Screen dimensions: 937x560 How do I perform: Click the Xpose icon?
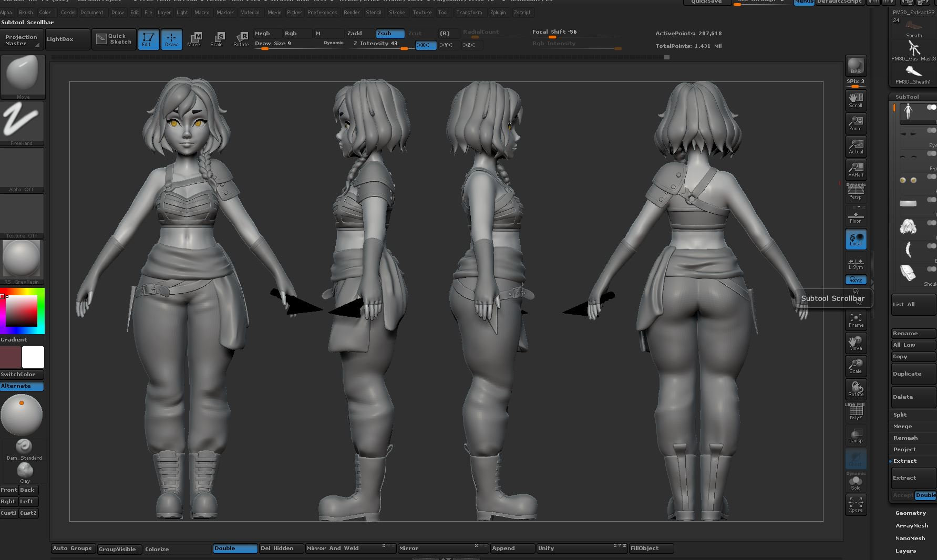pos(856,505)
